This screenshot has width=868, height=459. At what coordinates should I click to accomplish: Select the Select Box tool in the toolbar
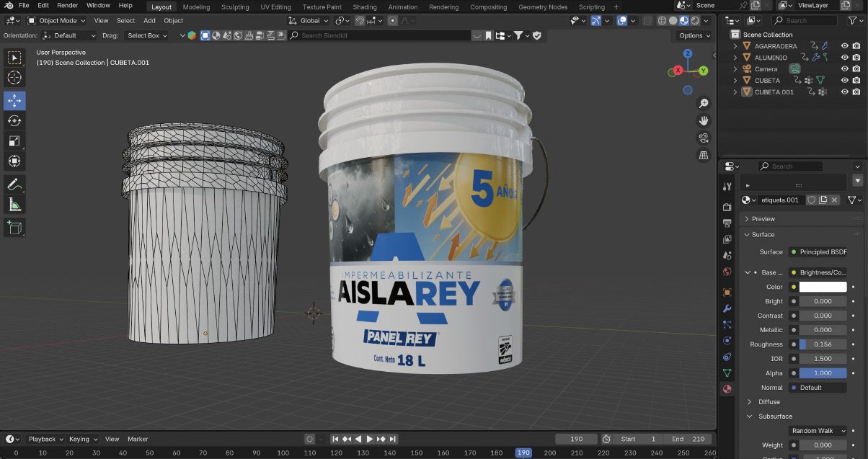point(14,58)
